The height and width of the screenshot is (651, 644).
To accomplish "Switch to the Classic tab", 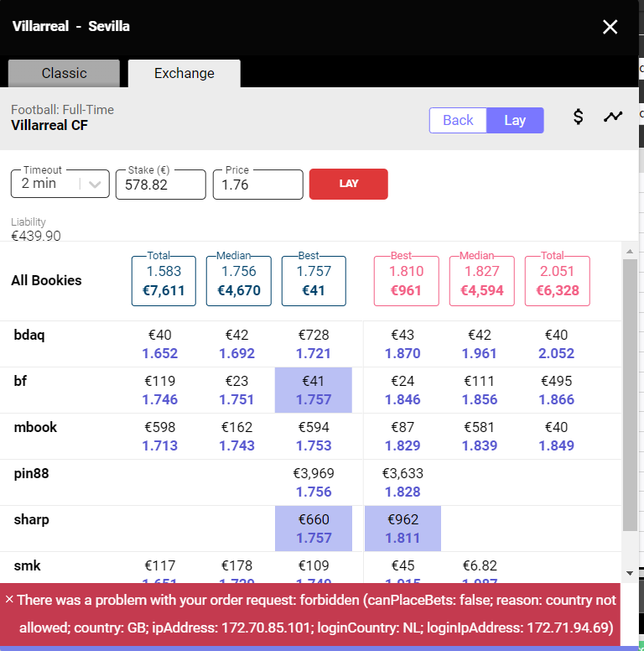I will 64,73.
